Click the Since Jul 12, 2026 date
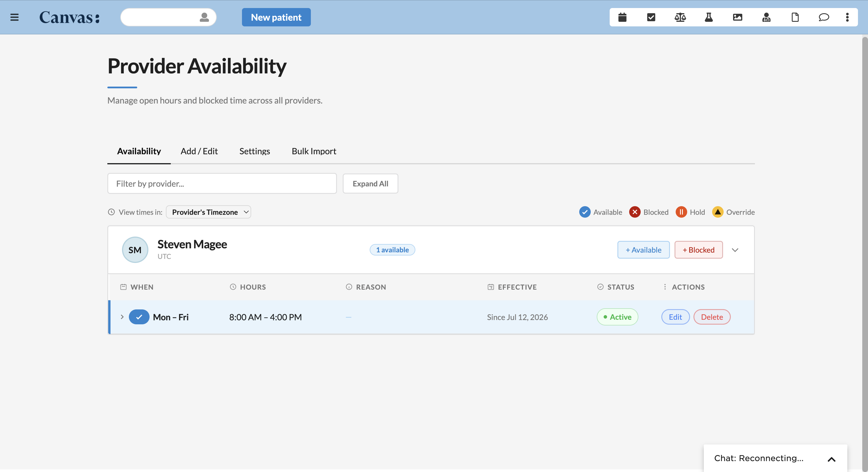868x472 pixels. [x=517, y=317]
